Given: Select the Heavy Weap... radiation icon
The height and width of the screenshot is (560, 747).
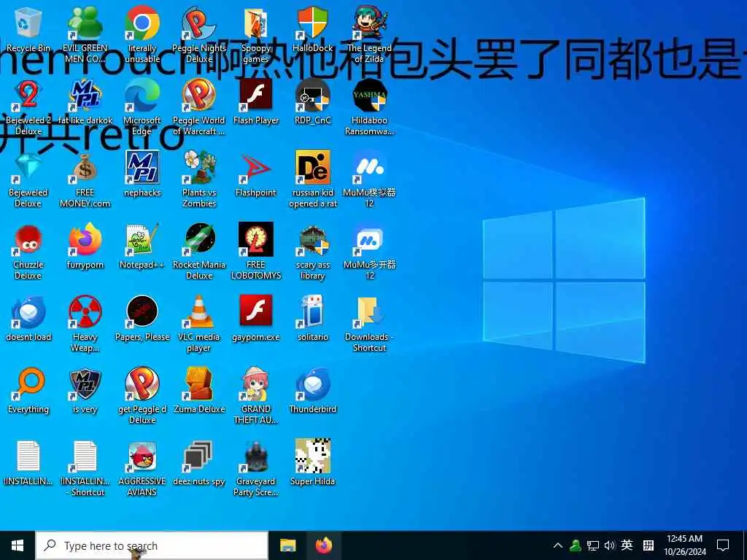Looking at the screenshot, I should [x=85, y=312].
